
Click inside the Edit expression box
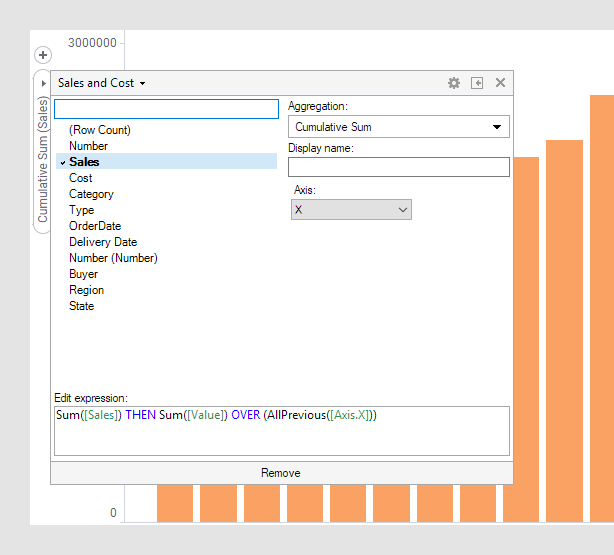[281, 430]
